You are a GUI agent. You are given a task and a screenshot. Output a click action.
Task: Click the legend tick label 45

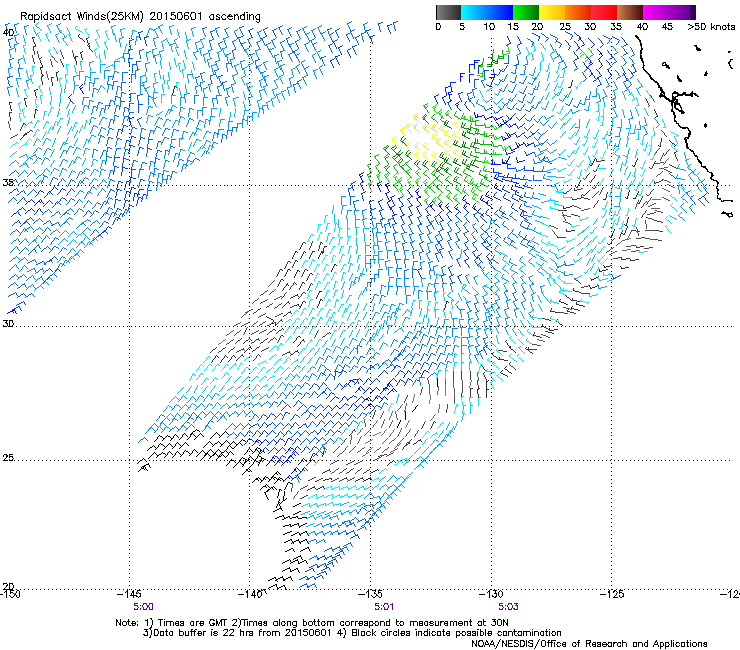667,27
